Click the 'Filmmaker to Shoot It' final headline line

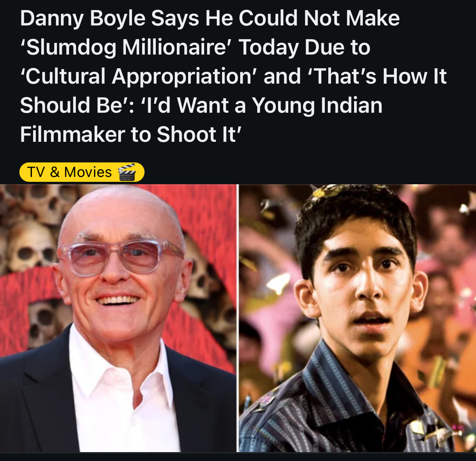131,134
